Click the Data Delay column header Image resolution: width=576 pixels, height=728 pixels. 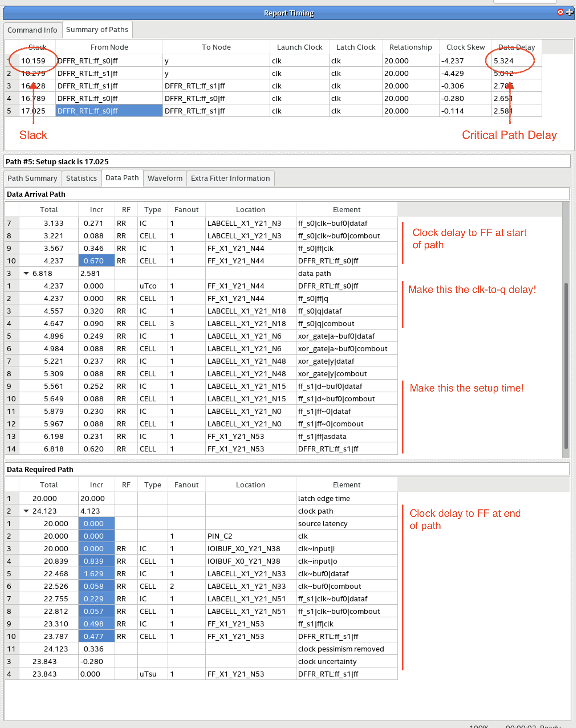[x=516, y=47]
